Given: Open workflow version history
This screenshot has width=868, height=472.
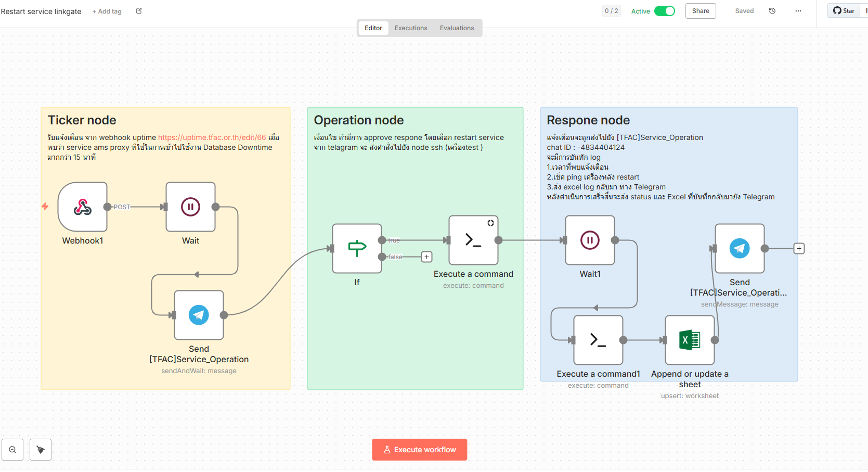Looking at the screenshot, I should (772, 10).
